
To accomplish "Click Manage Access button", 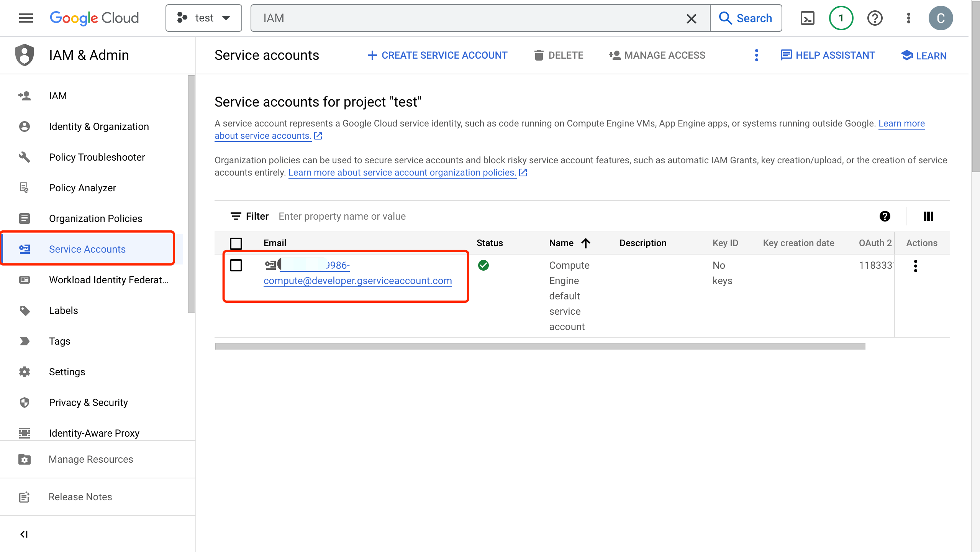I will tap(657, 55).
